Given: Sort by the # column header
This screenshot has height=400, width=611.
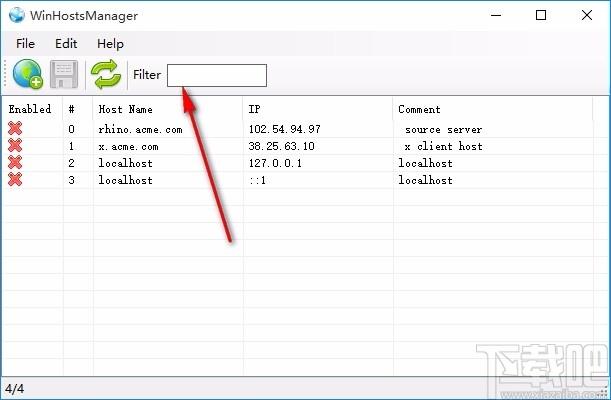Looking at the screenshot, I should point(72,109).
